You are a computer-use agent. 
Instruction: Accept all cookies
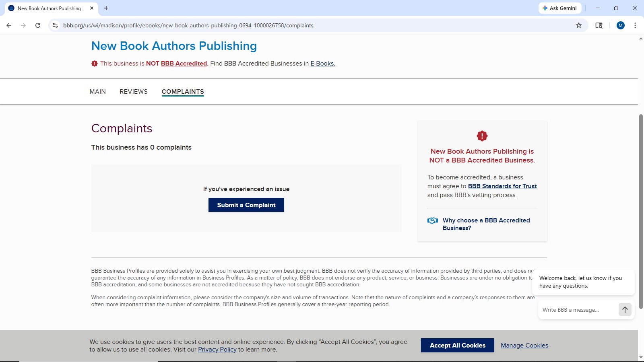pyautogui.click(x=457, y=346)
